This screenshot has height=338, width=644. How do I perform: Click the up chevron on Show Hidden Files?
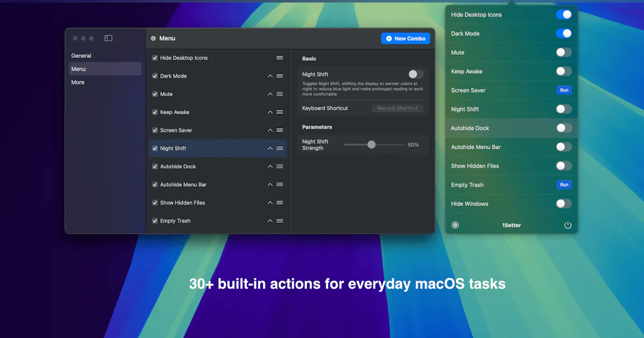(270, 203)
